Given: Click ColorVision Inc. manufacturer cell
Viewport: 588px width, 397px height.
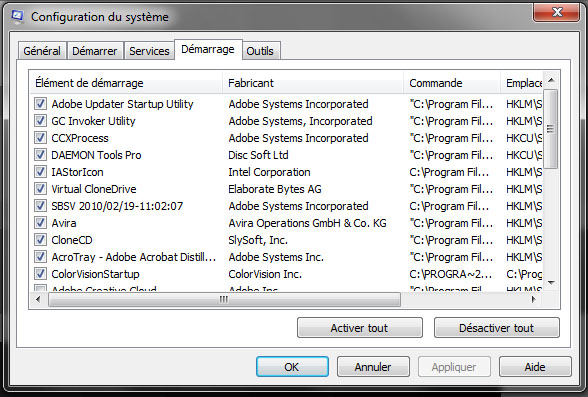Looking at the screenshot, I should coord(265,274).
